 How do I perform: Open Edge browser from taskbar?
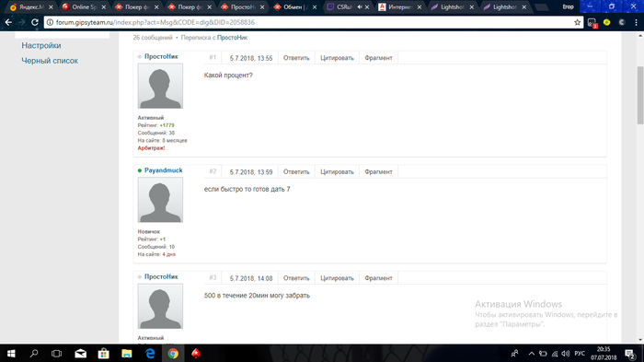[x=150, y=354]
